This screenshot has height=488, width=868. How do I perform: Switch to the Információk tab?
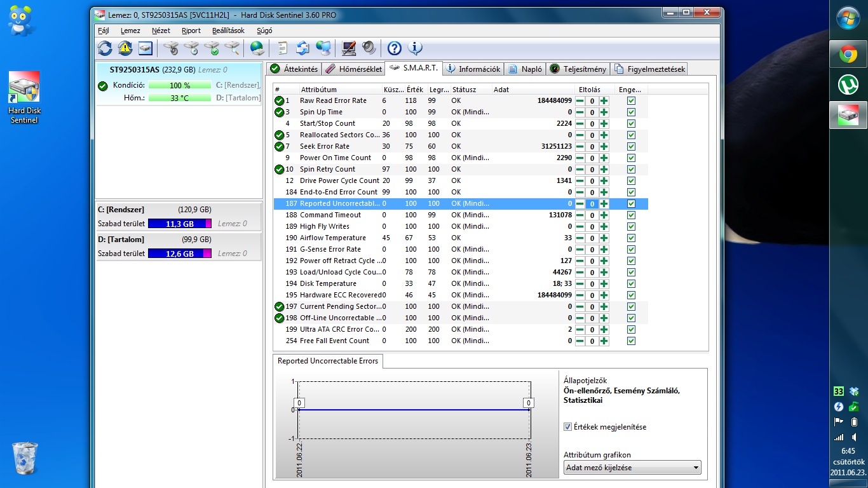click(473, 69)
